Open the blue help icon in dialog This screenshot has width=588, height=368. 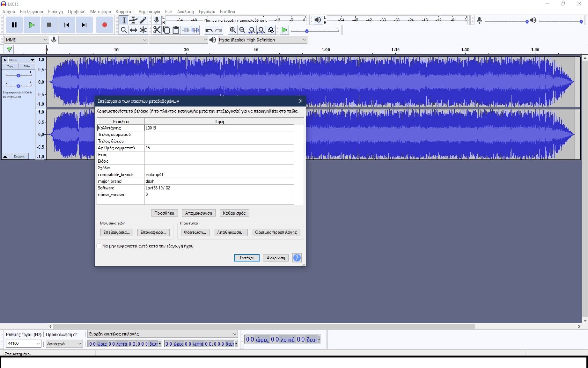tap(297, 258)
